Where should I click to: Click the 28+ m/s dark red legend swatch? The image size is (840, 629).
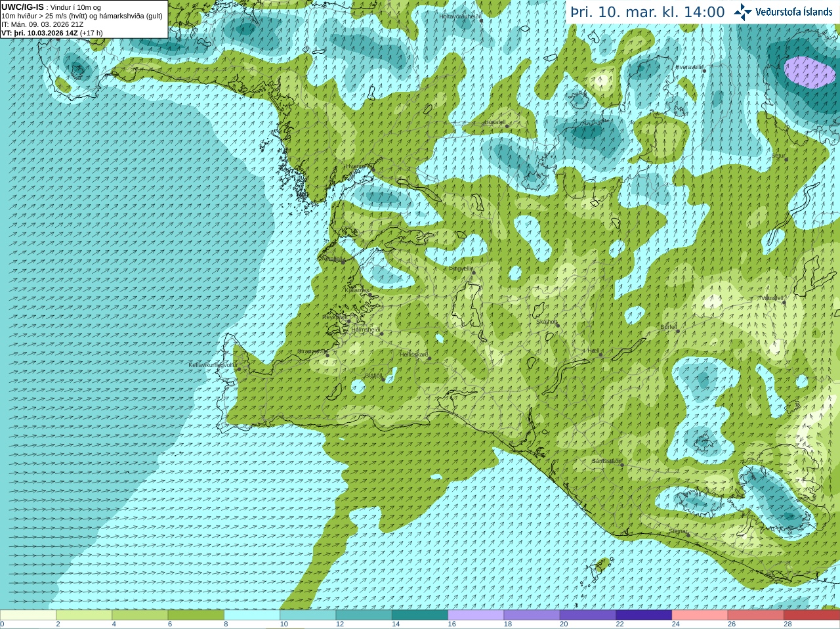(x=812, y=615)
